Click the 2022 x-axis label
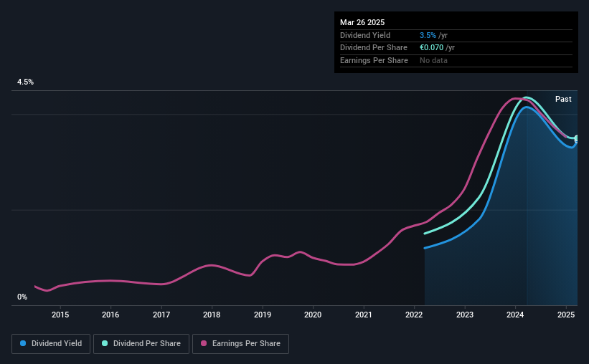Screen dimensions: 589x364 click(414, 315)
